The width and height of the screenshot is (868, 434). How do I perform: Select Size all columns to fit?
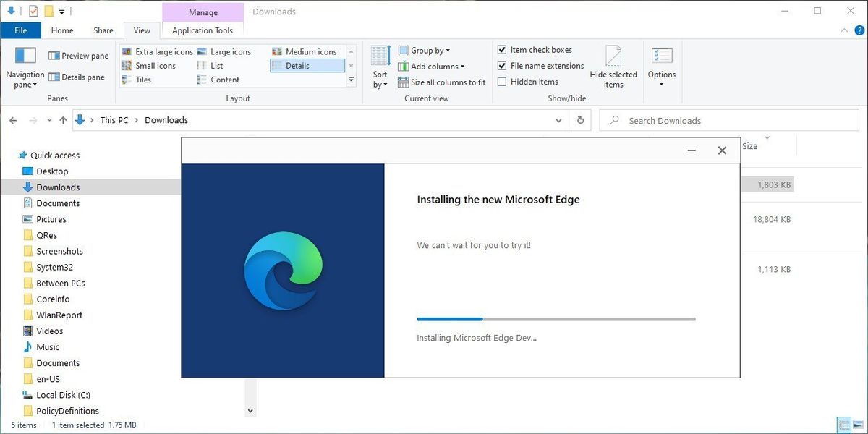coord(441,82)
